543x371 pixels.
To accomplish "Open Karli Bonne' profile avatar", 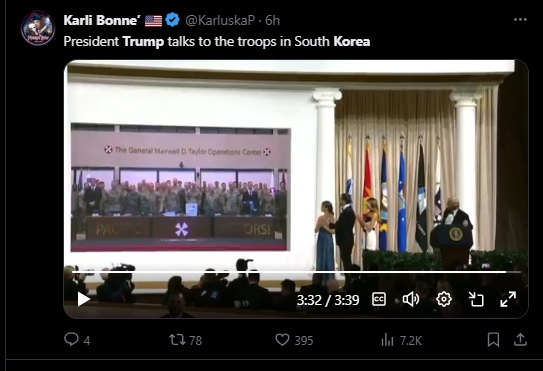I will [x=38, y=28].
